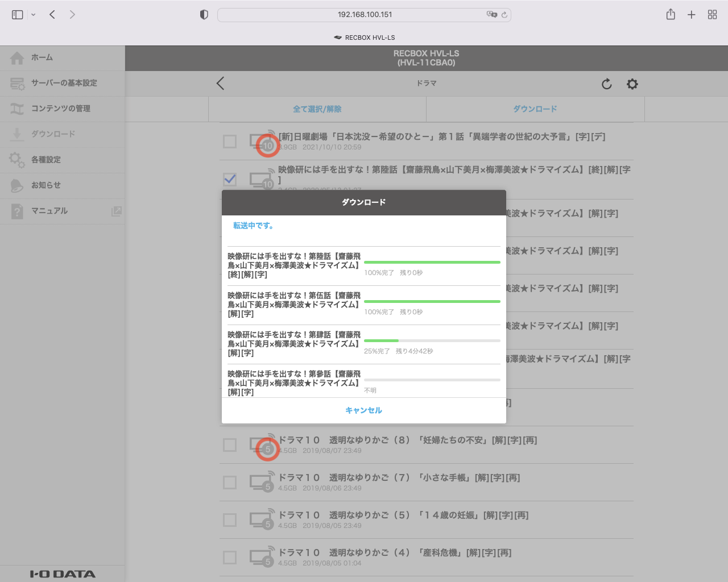
Task: Click 25% progress bar of 第肆話
Action: pyautogui.click(x=432, y=340)
